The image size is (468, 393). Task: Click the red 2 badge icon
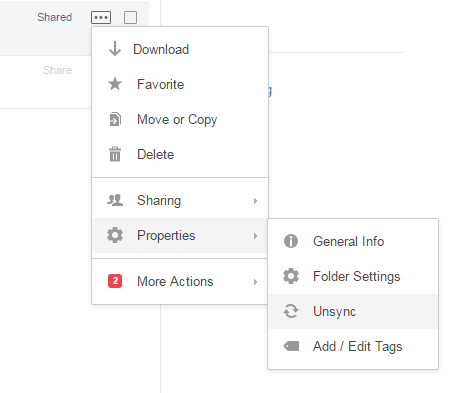click(115, 281)
